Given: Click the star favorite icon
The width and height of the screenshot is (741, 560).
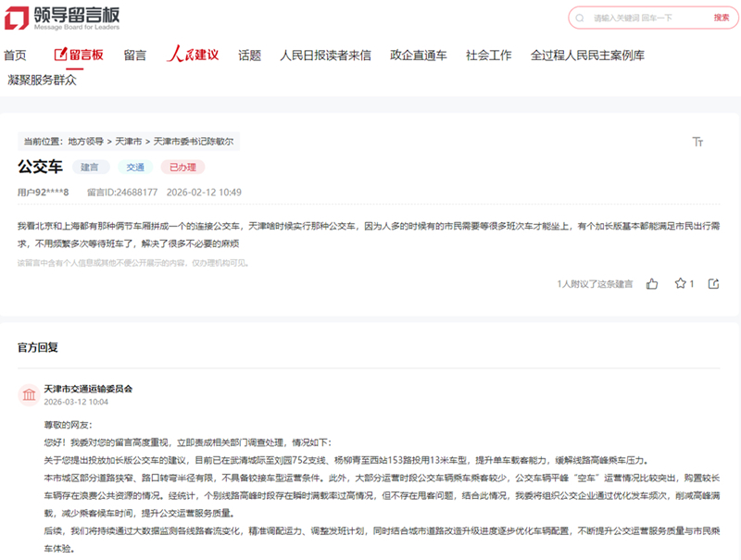Looking at the screenshot, I should pos(680,283).
